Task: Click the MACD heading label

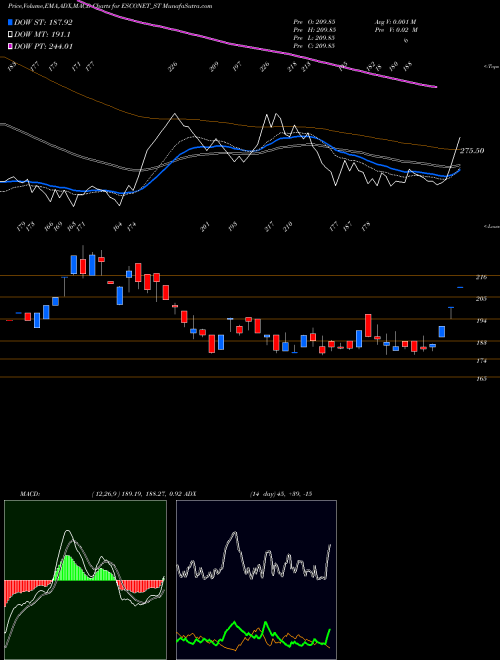Action: point(29,494)
